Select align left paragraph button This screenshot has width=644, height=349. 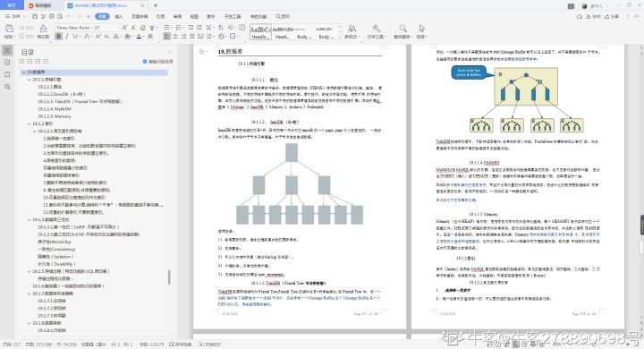pos(166,37)
